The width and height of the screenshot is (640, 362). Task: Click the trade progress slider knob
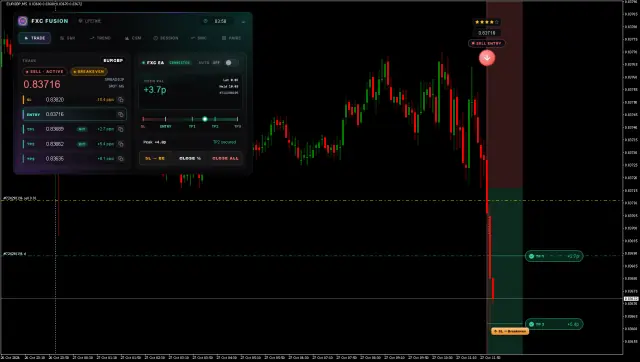(x=205, y=119)
